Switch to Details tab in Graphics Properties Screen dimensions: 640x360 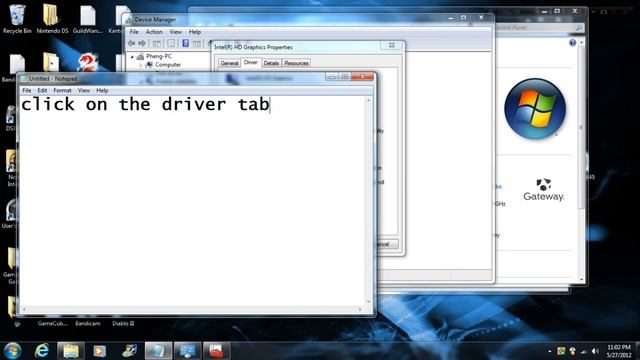click(x=271, y=63)
